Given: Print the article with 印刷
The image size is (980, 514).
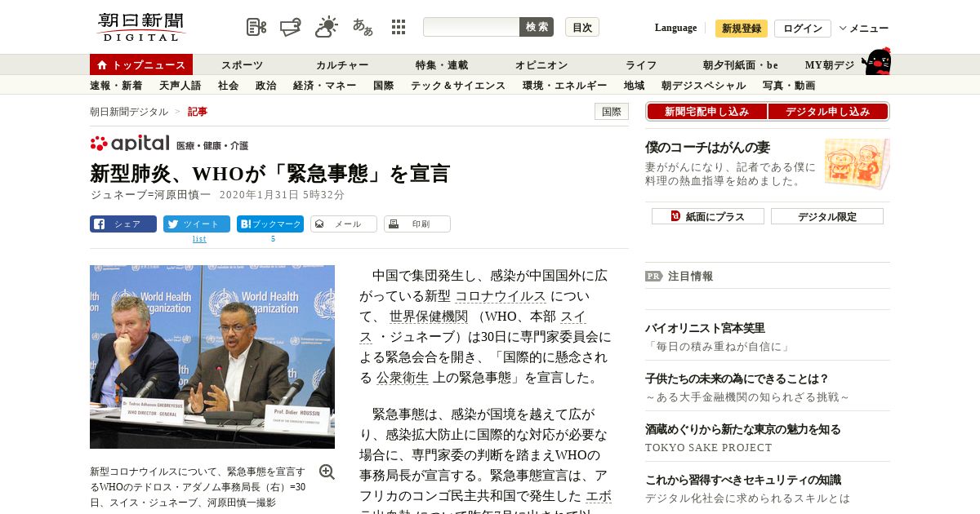Looking at the screenshot, I should point(417,224).
